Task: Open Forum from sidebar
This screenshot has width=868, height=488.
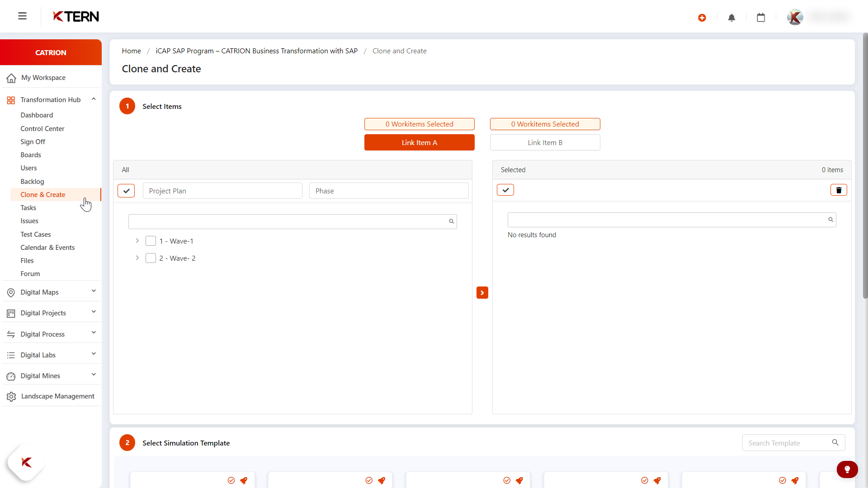Action: click(x=30, y=274)
